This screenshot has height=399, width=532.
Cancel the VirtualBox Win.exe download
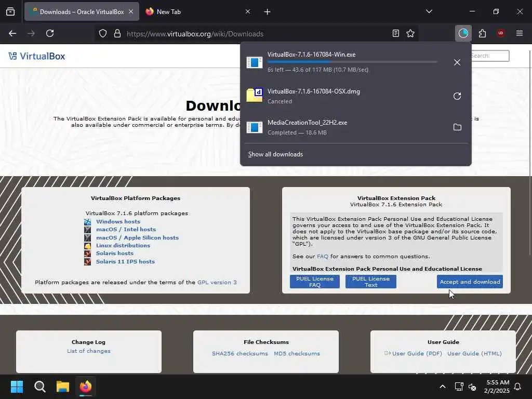coord(457,62)
